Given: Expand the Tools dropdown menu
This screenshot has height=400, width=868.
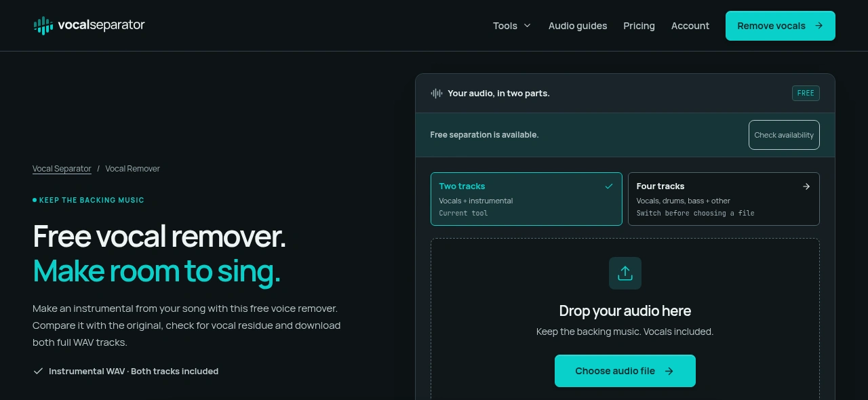Looking at the screenshot, I should point(512,26).
